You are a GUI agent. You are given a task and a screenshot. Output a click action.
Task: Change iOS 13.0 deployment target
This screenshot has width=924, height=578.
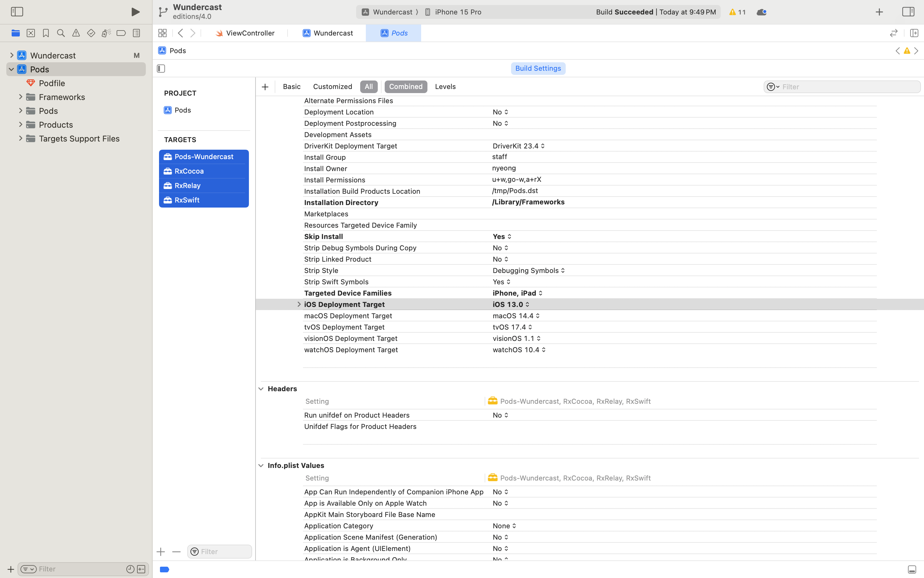(x=511, y=305)
